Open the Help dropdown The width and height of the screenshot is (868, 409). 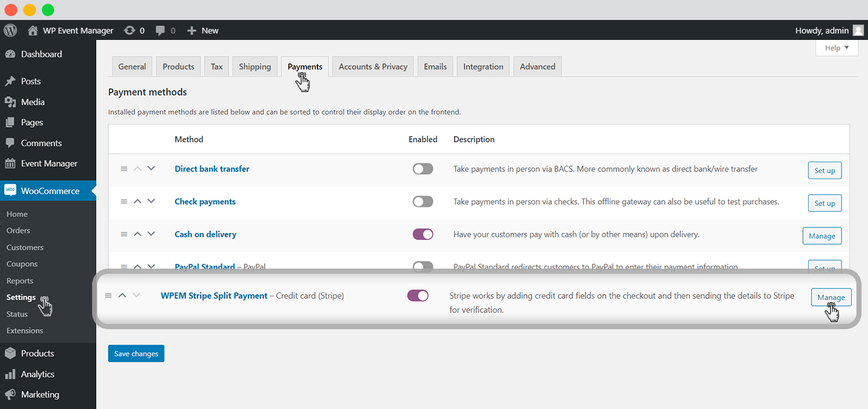836,48
